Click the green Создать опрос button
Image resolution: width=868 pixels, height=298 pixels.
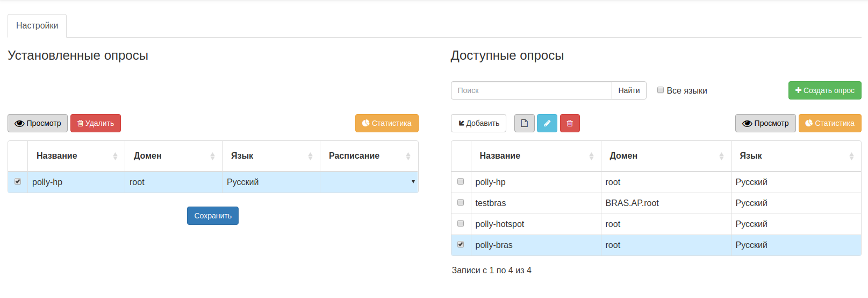coord(824,90)
